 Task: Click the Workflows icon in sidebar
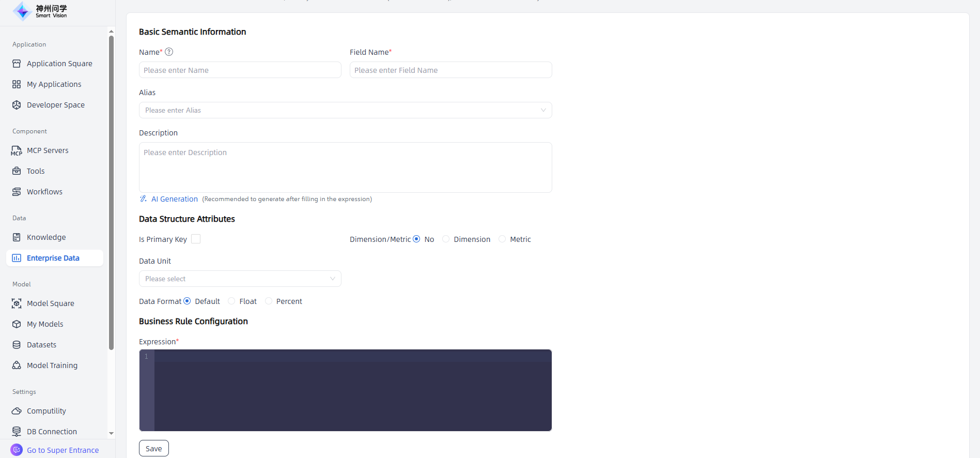[17, 192]
